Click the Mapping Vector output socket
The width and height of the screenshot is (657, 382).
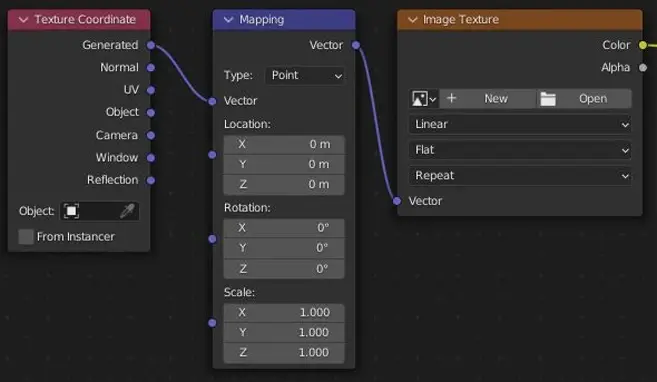(x=356, y=45)
